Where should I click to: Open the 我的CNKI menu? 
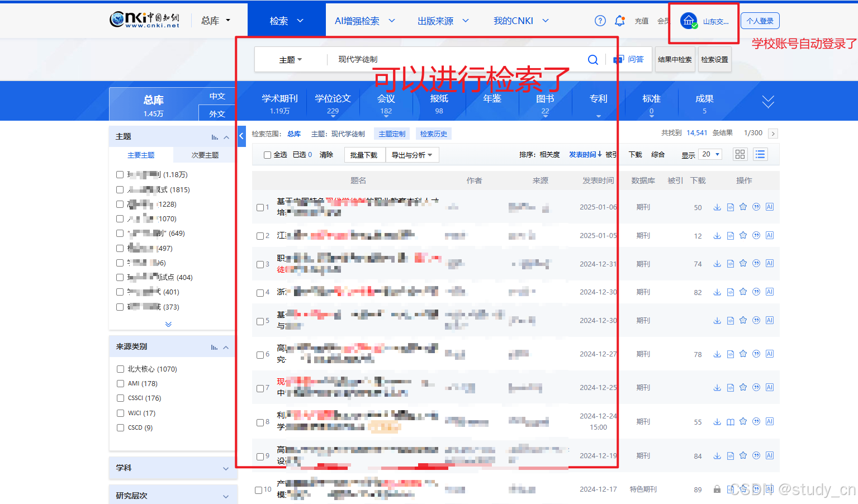[x=521, y=21]
